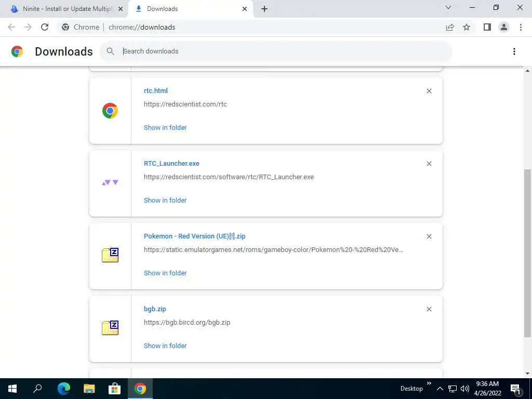Share this page icon in address bar
Viewport: 532px width, 399px height.
[x=450, y=27]
